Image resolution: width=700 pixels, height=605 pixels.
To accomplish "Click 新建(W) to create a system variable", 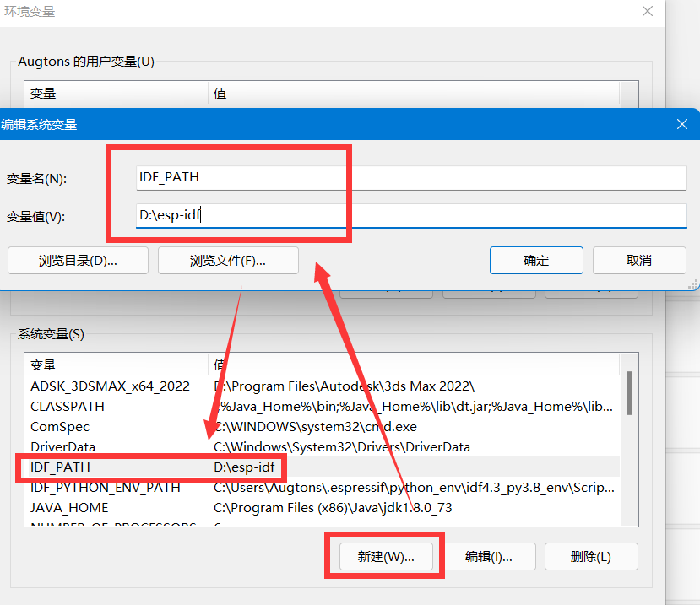I will (x=384, y=556).
